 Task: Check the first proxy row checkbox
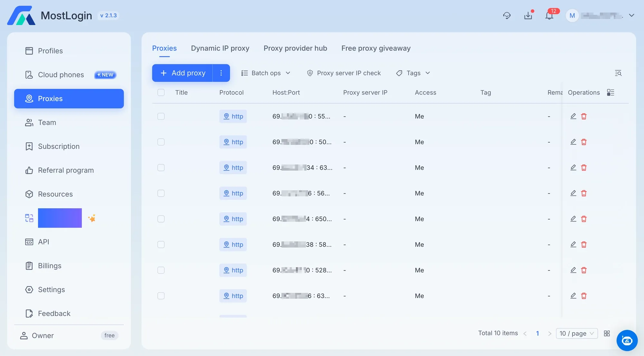tap(161, 116)
